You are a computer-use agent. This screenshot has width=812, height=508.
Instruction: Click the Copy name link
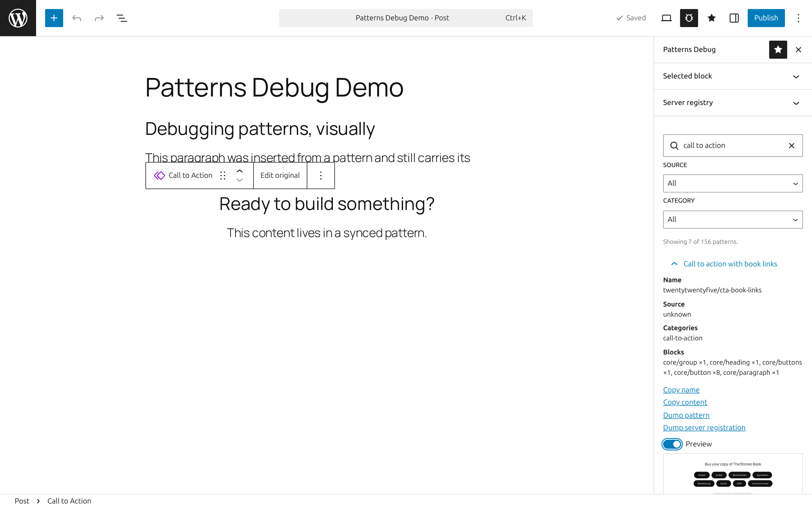tap(681, 390)
